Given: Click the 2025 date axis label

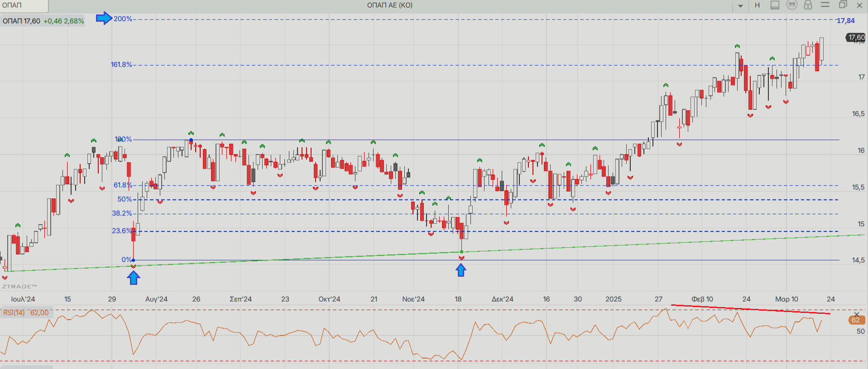Looking at the screenshot, I should 614,299.
